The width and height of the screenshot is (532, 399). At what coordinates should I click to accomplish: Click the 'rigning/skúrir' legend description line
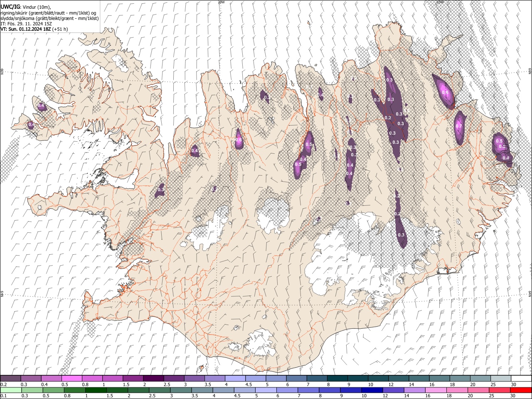[48, 13]
